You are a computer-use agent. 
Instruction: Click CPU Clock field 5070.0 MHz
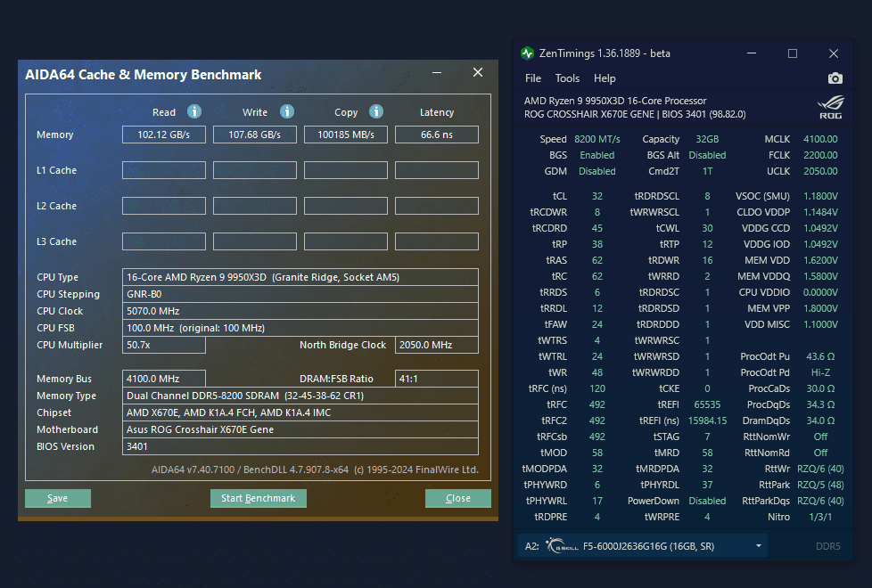300,311
